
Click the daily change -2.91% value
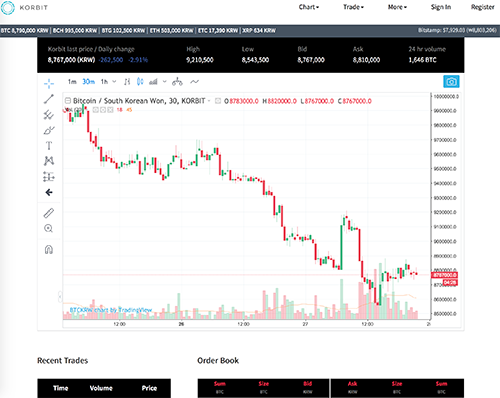pyautogui.click(x=138, y=60)
